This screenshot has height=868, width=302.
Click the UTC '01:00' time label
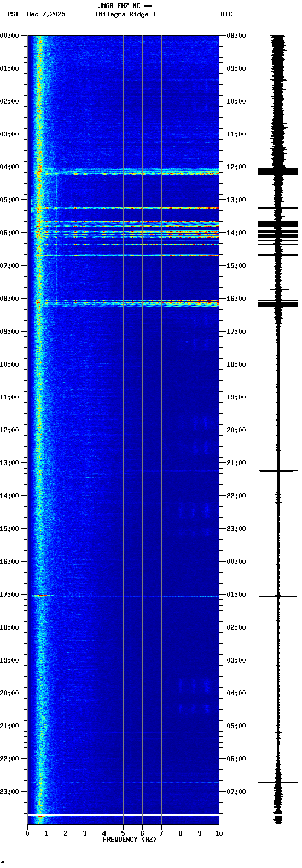[236, 595]
